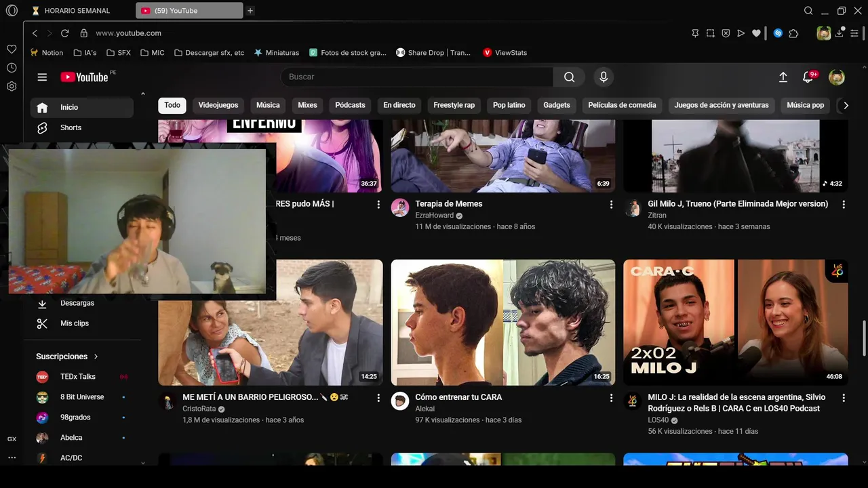Viewport: 868px width, 488px height.
Task: Go to the CristoRata channel
Action: [x=199, y=409]
